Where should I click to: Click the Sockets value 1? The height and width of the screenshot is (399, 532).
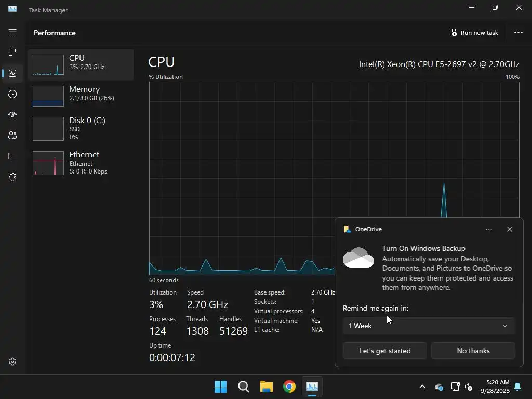click(x=312, y=302)
